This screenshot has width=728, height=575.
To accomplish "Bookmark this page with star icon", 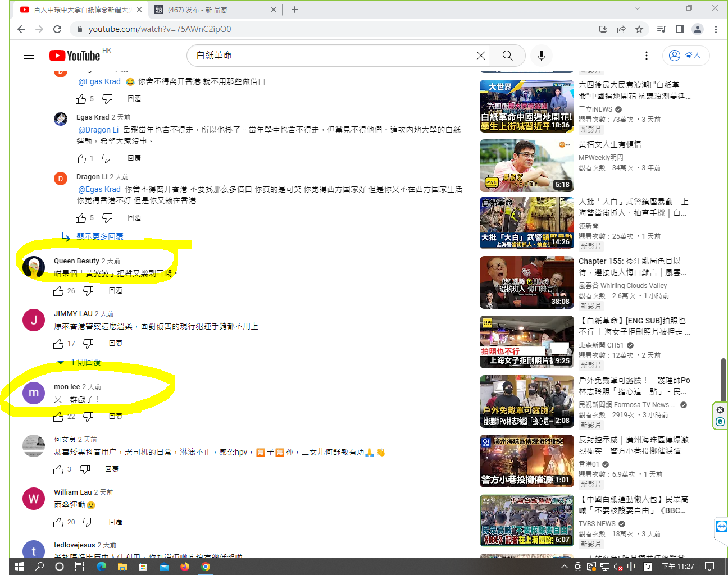I will coord(639,29).
